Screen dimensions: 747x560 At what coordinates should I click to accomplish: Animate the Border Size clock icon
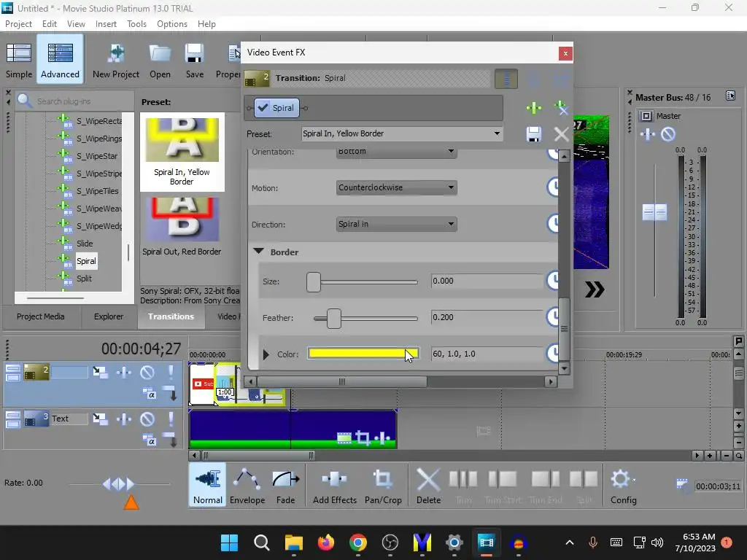pyautogui.click(x=553, y=281)
